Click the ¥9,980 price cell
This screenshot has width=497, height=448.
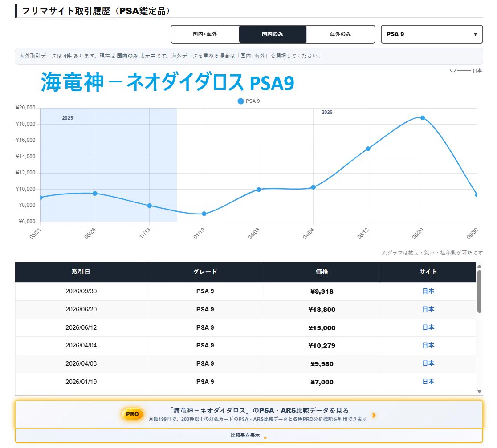(x=322, y=364)
